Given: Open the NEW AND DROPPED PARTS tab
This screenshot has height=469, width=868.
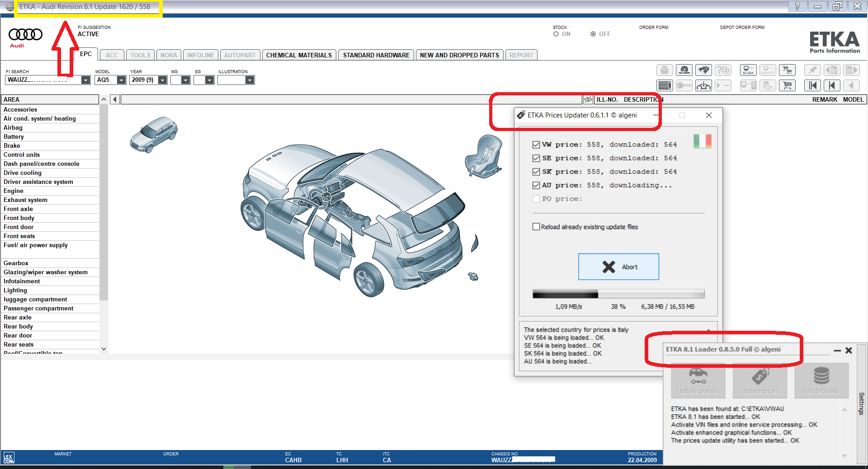Looking at the screenshot, I should [x=459, y=55].
